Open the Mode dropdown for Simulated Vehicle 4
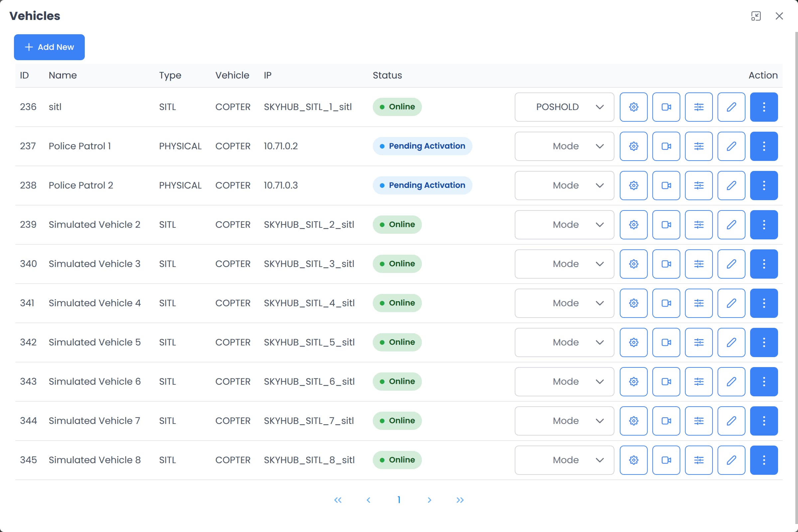The height and width of the screenshot is (532, 798). 564,303
